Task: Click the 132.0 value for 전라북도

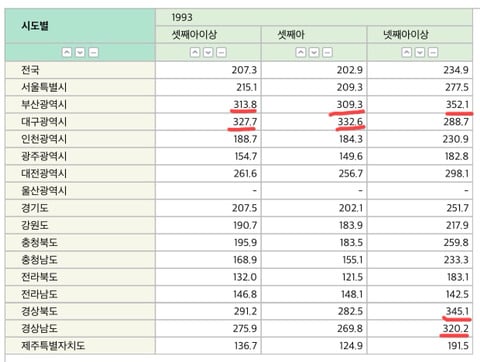Action: tap(245, 277)
